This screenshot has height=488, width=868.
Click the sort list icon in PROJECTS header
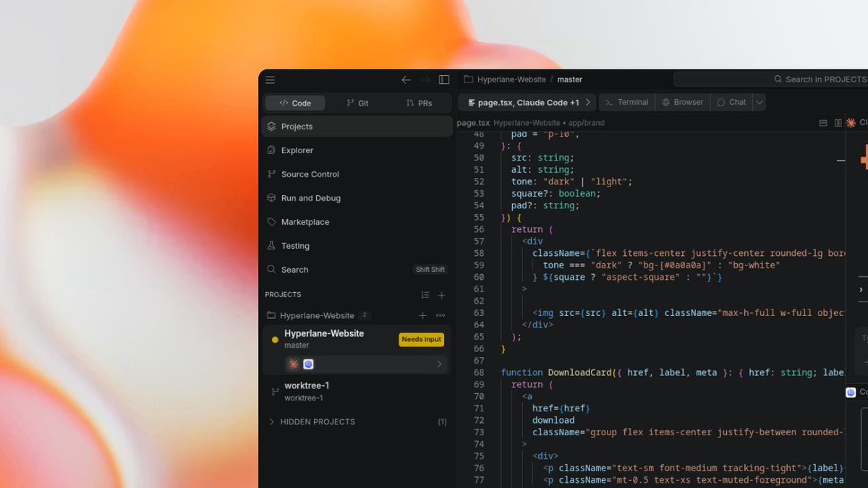click(x=425, y=295)
